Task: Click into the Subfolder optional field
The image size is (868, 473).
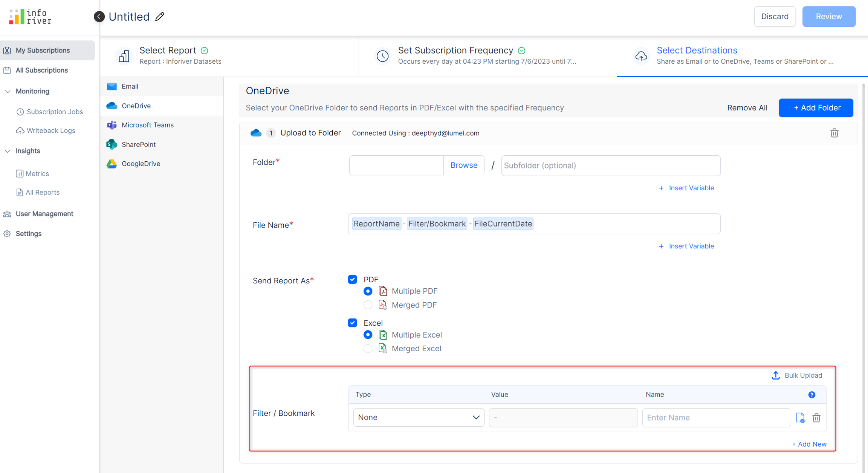Action: click(610, 165)
